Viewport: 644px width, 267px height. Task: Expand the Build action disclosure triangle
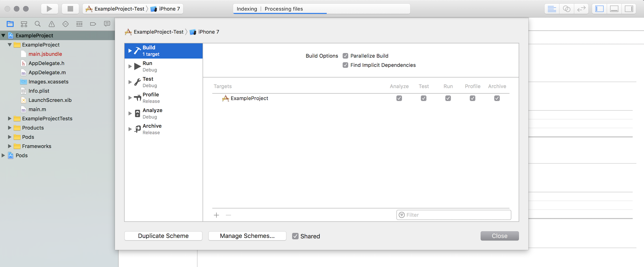coord(130,51)
